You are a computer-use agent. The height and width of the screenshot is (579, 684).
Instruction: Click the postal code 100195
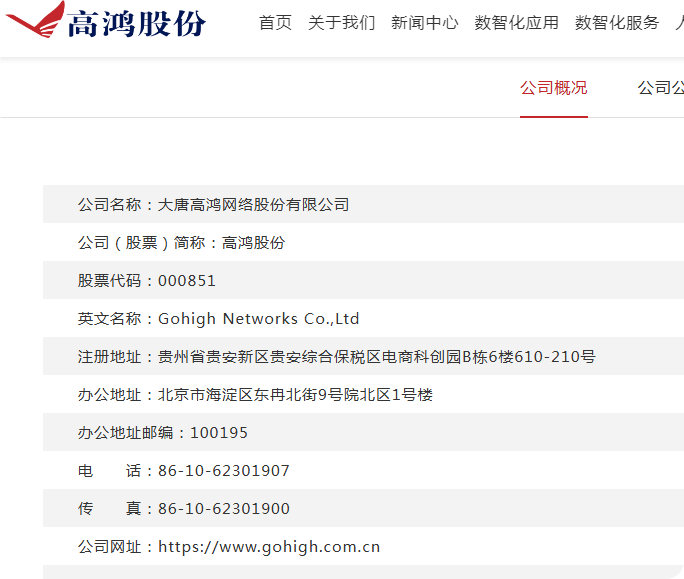point(219,433)
